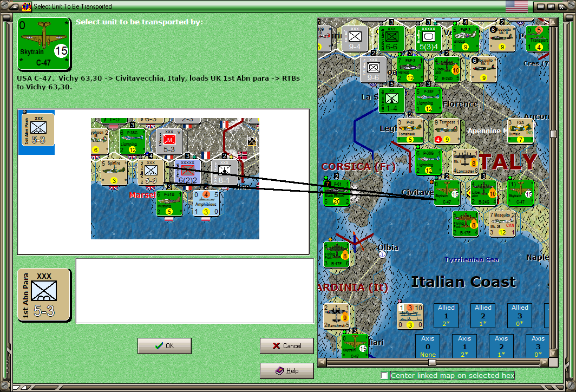The image size is (576, 392).
Task: Click the map's horizontal scrollbar left arrow
Action: (x=322, y=363)
